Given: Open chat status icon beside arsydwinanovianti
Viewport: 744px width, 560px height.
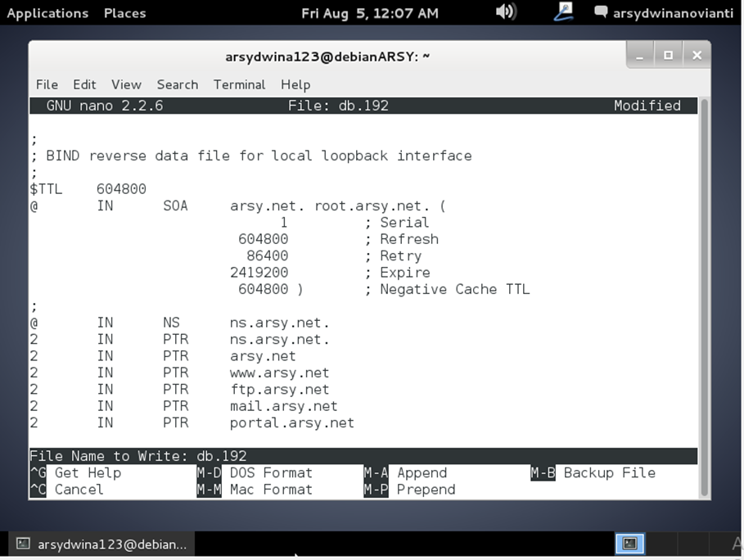Looking at the screenshot, I should pyautogui.click(x=601, y=11).
